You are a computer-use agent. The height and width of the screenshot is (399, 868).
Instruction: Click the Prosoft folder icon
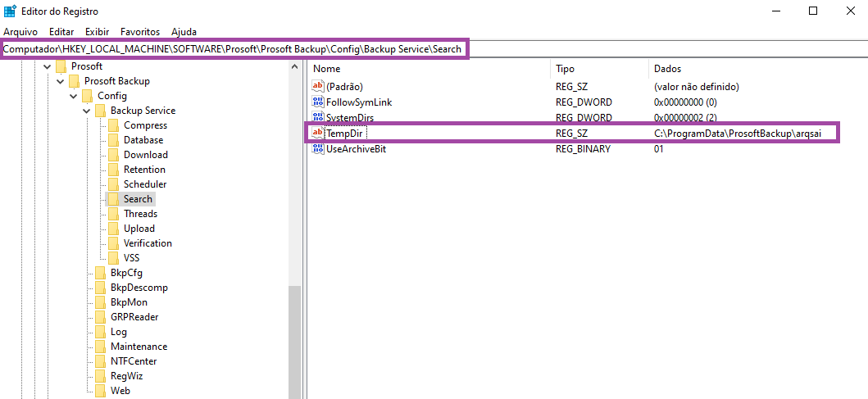pos(61,66)
